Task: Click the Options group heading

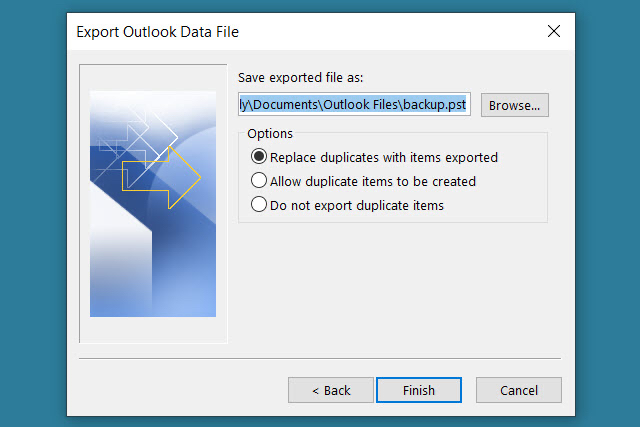Action: tap(271, 133)
